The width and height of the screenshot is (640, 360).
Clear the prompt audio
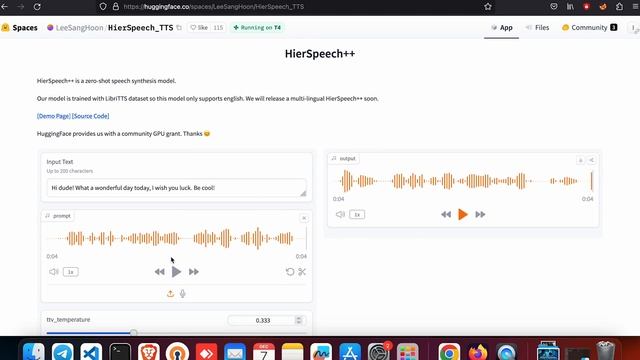(304, 218)
